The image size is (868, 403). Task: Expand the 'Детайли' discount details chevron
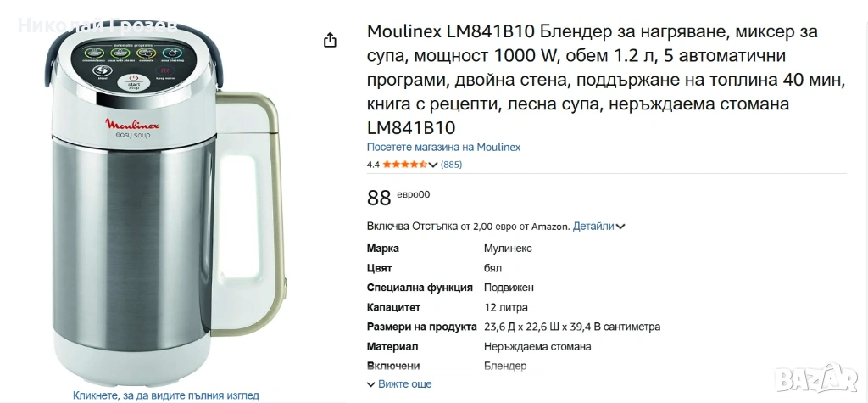(x=621, y=227)
